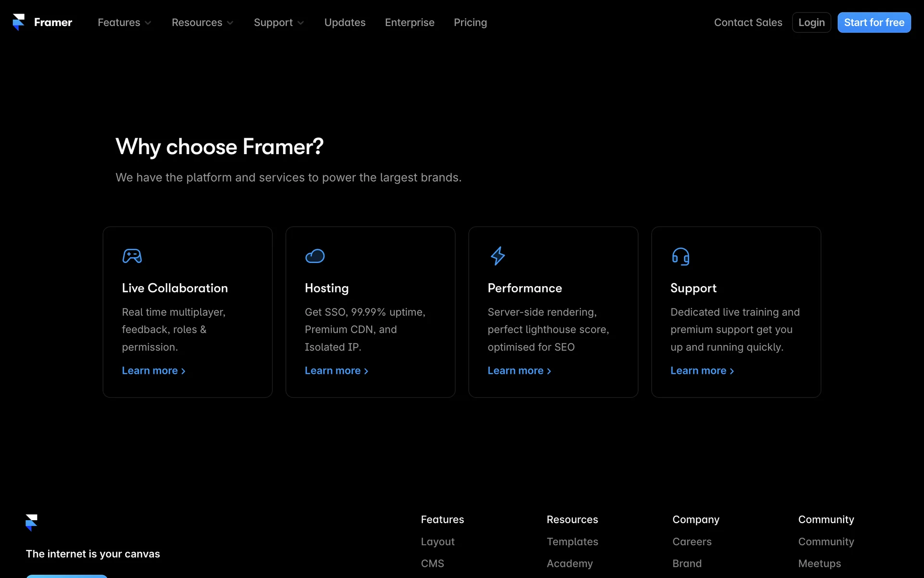
Task: Expand the Support navigation dropdown
Action: (279, 23)
